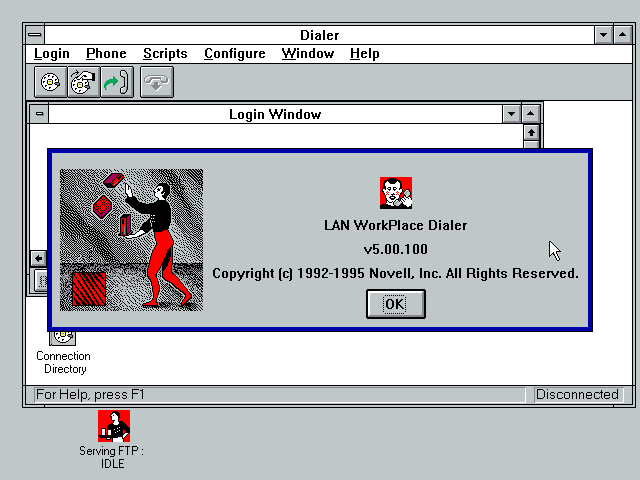
Task: Open the Window menu
Action: pyautogui.click(x=308, y=53)
